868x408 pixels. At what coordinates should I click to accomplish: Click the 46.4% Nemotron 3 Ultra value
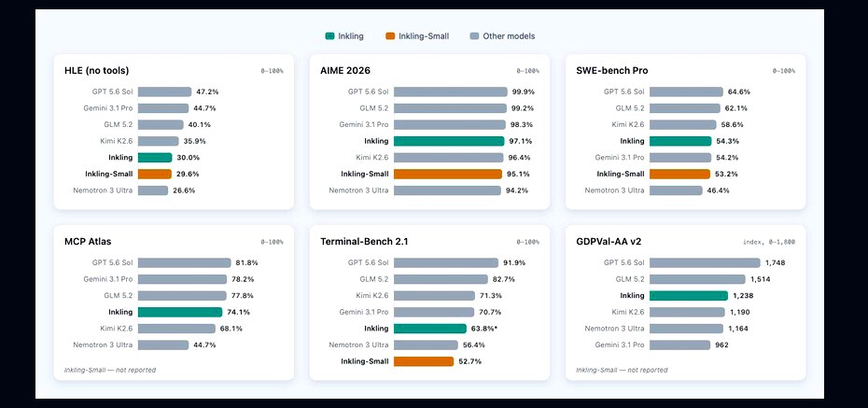718,190
